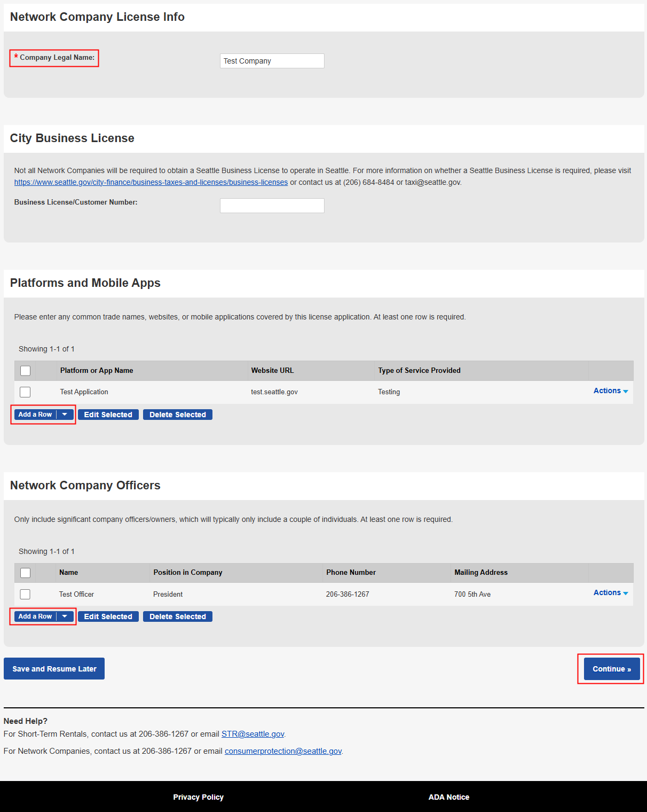This screenshot has width=647, height=812.
Task: Click the Continue button
Action: [x=611, y=669]
